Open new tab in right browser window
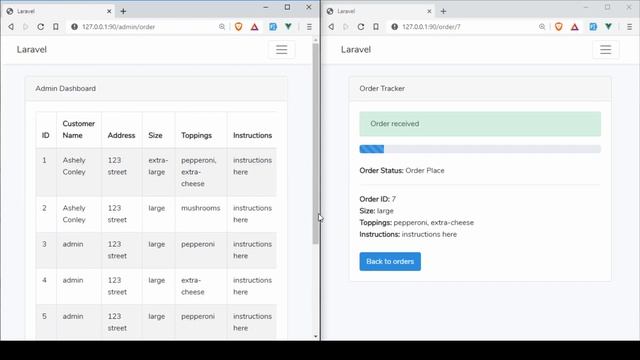 point(443,11)
